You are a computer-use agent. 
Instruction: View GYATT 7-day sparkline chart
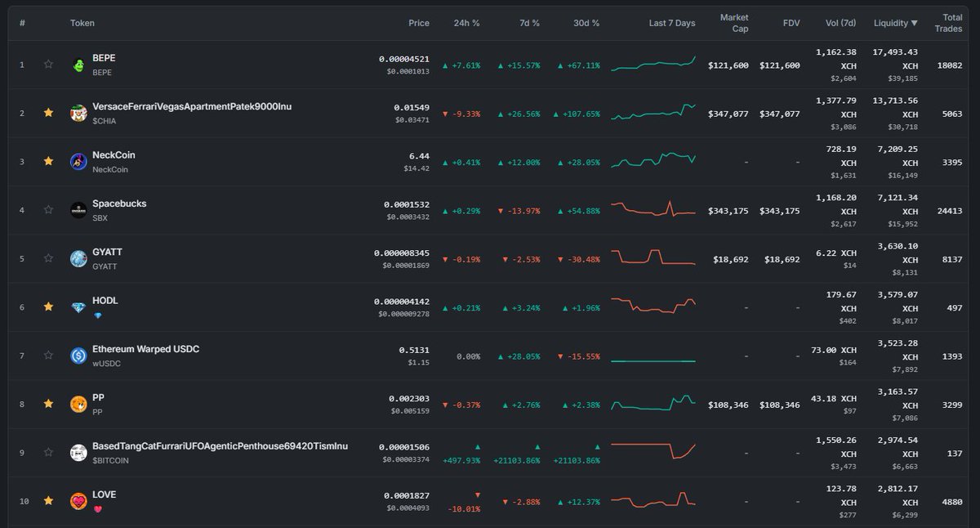[x=653, y=257]
